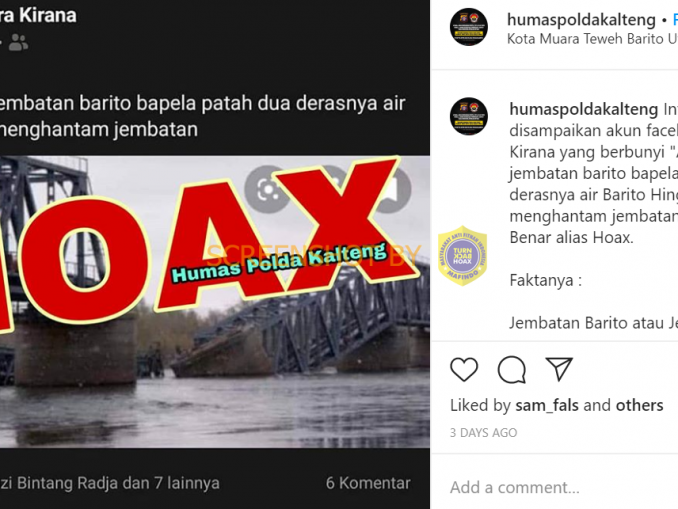Screen dimensions: 678x509
Task: Click the friends audience icon under Kirana
Action: pyautogui.click(x=19, y=42)
